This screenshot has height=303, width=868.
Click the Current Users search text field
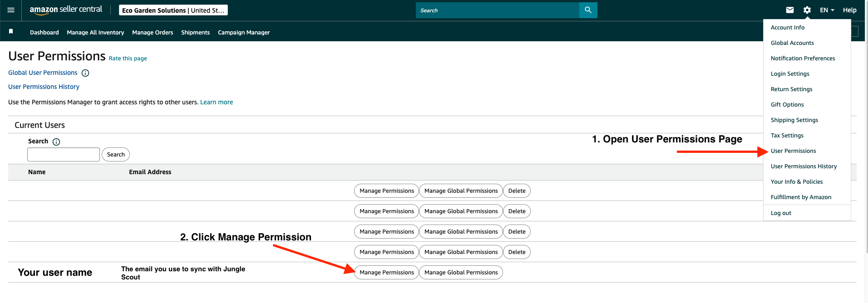64,154
